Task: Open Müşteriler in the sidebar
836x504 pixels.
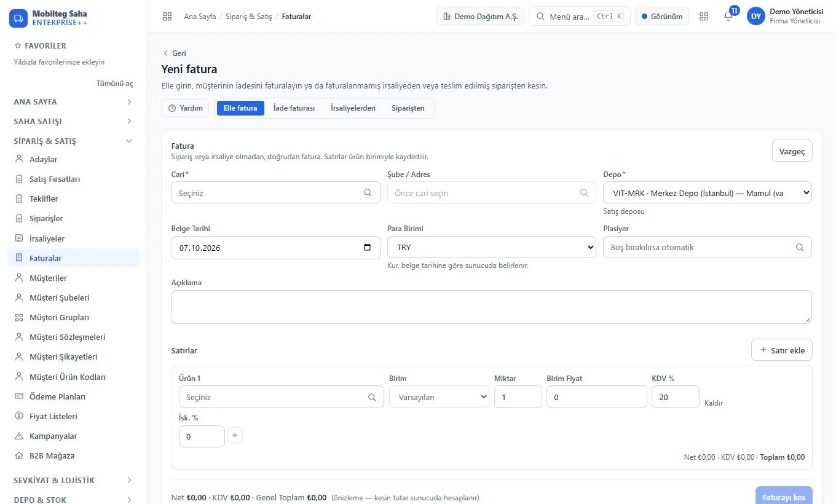Action: 74,278
